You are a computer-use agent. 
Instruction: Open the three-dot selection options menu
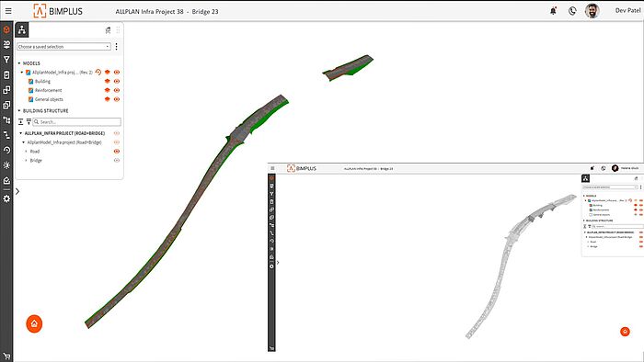point(117,47)
